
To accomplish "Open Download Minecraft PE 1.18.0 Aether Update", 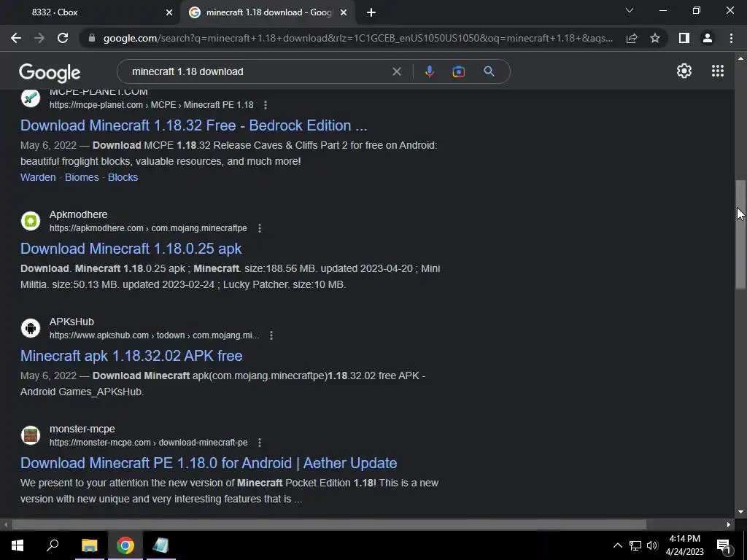I will click(x=209, y=463).
